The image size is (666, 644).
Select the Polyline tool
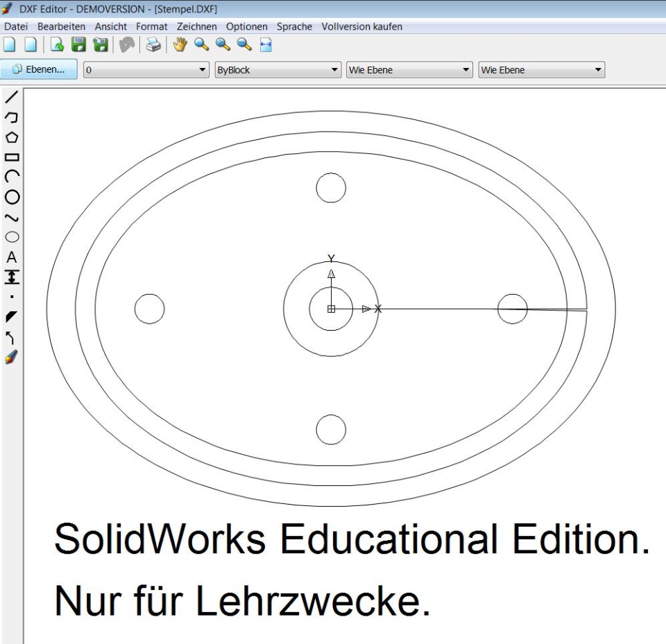click(12, 117)
